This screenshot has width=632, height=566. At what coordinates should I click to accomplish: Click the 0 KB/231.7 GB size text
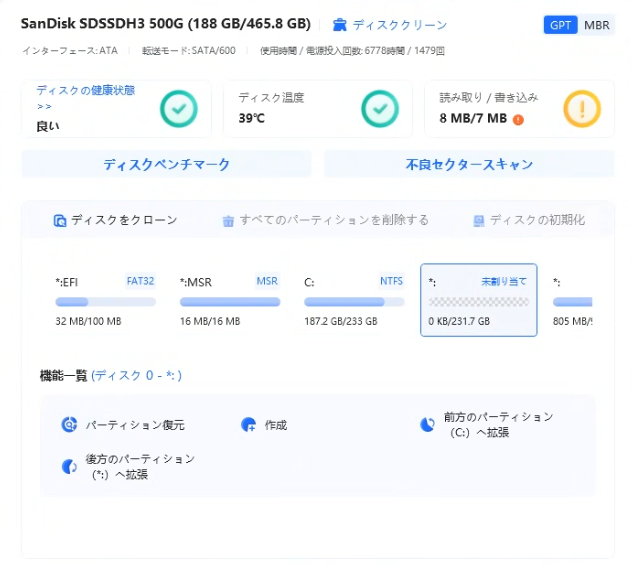point(459,321)
